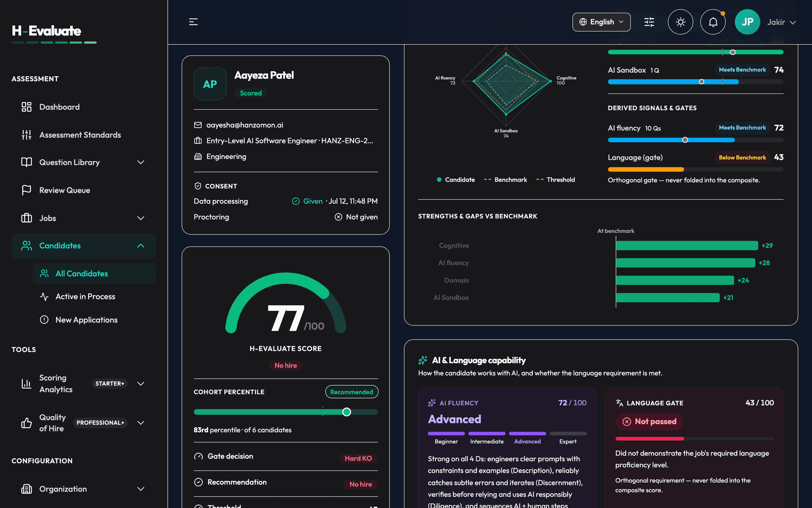Click the Below Benchmark language badge

(742, 158)
